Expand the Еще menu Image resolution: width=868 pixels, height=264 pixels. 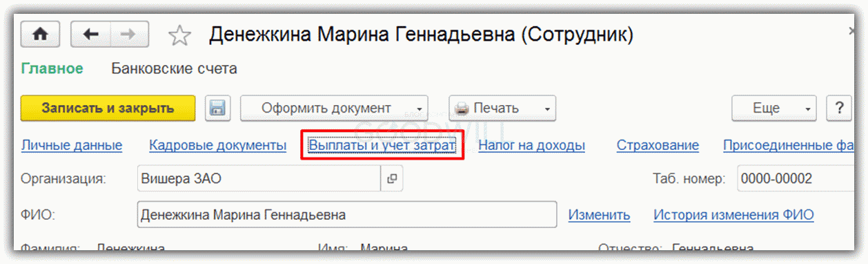coord(774,109)
